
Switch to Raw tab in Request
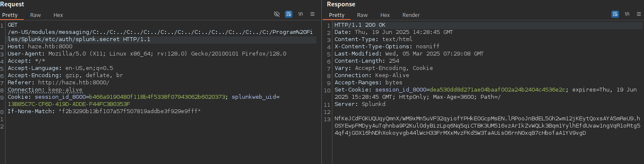pos(35,15)
